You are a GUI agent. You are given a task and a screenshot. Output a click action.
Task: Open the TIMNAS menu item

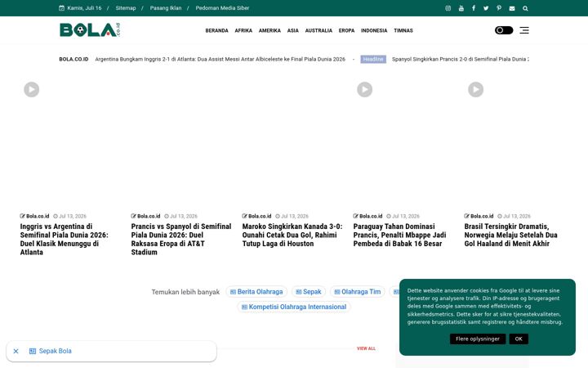(403, 30)
